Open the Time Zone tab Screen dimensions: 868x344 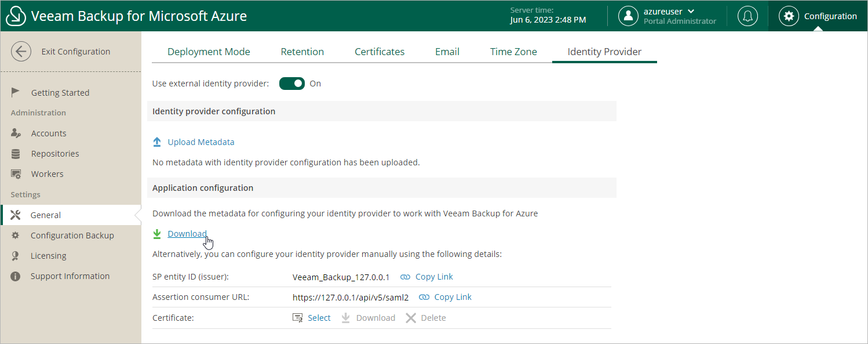tap(513, 52)
